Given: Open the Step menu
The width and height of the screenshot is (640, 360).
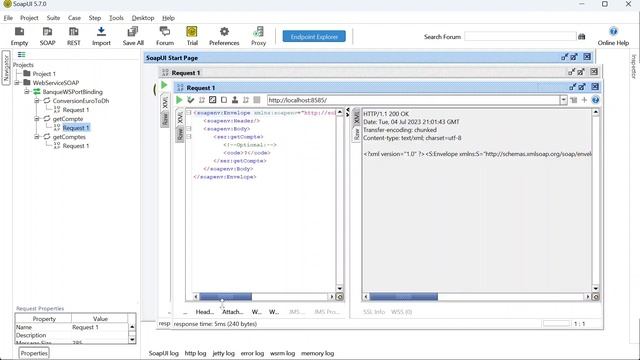Looking at the screenshot, I should coord(95,18).
